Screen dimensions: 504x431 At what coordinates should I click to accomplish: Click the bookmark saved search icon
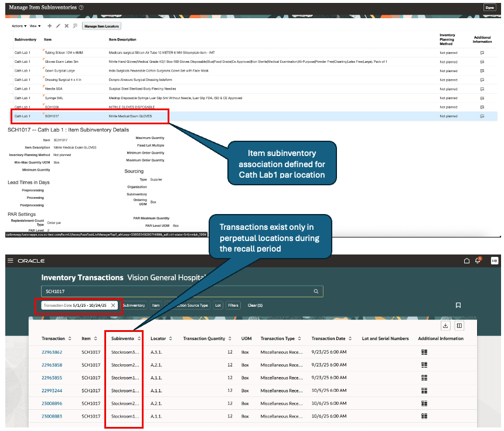coord(458,305)
